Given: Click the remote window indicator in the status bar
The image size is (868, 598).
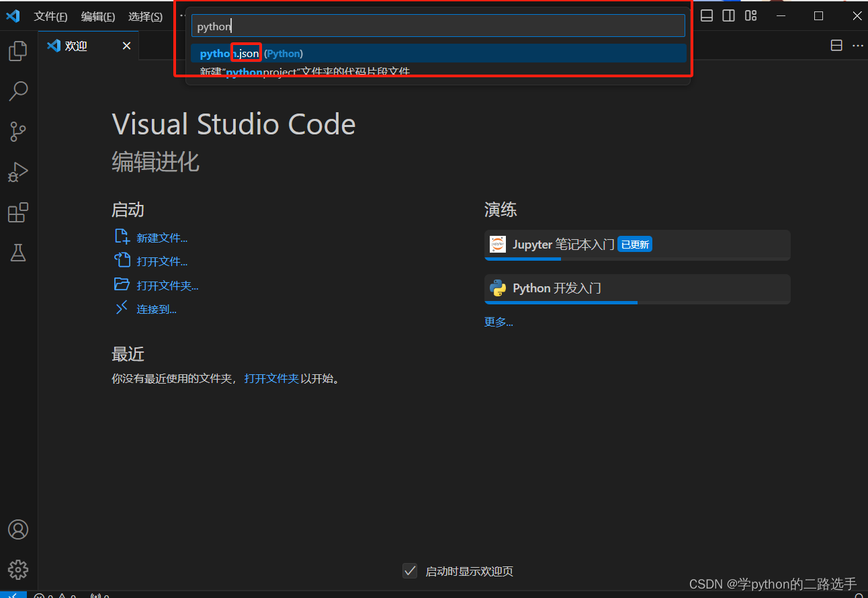Looking at the screenshot, I should (x=13, y=594).
